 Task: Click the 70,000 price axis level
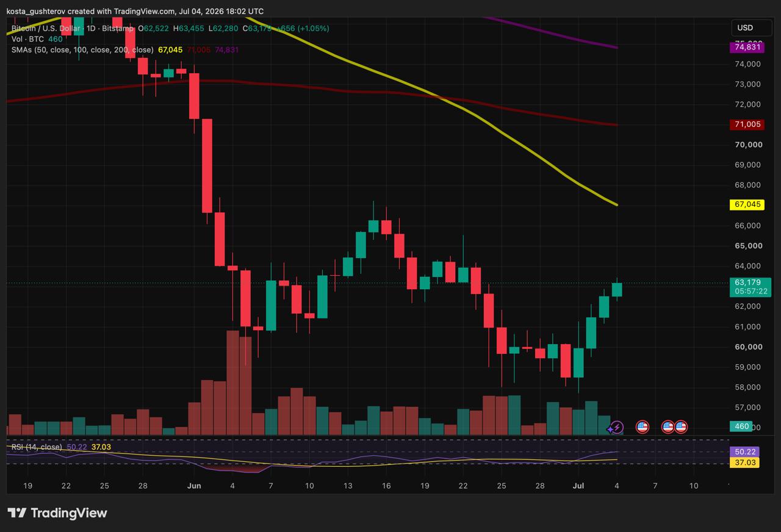[748, 145]
